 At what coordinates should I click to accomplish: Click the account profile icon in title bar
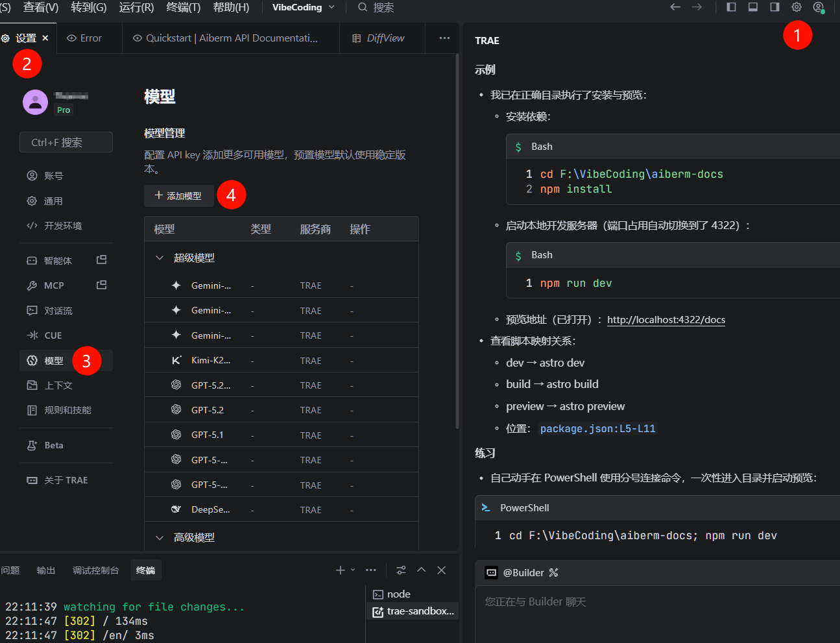[818, 7]
